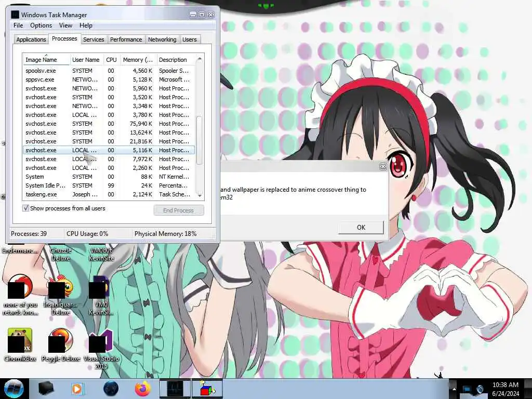Toggle Show processes from all users
Screen dimensions: 532x399
click(x=26, y=208)
